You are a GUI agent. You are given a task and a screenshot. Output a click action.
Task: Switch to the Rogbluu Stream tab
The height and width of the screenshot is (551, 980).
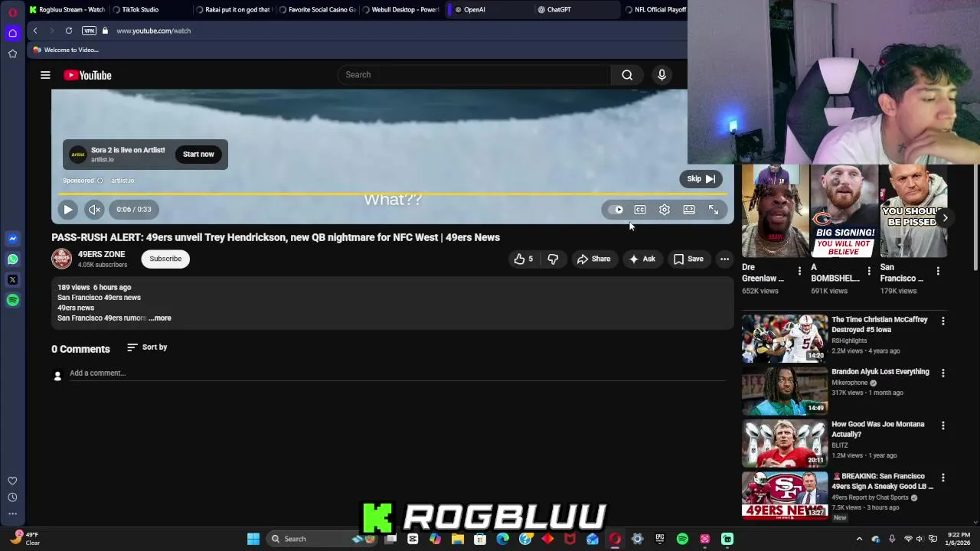click(67, 10)
